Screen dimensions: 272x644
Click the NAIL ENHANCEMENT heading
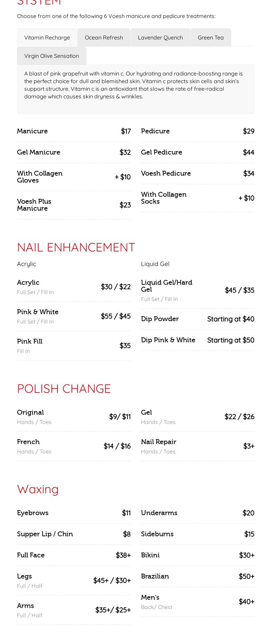pos(76,247)
